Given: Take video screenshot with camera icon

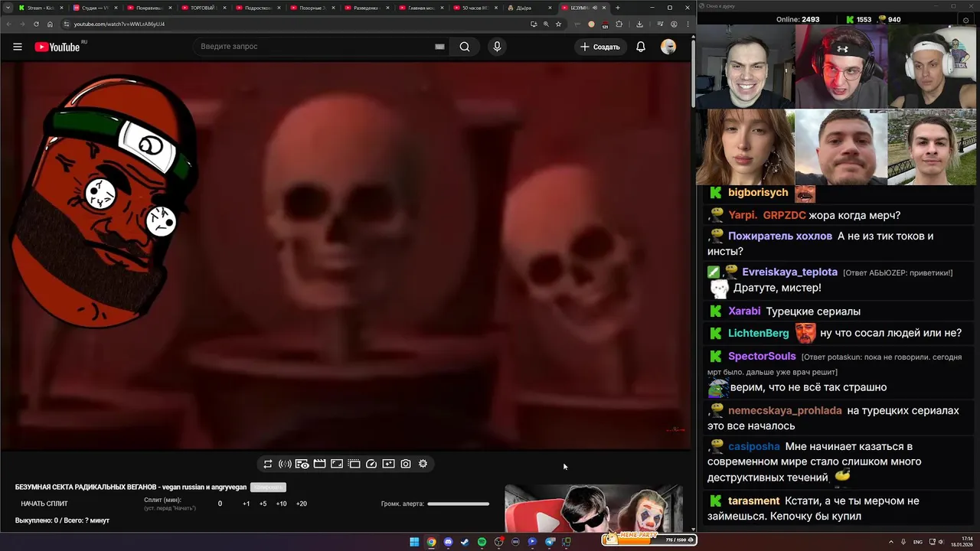Looking at the screenshot, I should (x=406, y=464).
